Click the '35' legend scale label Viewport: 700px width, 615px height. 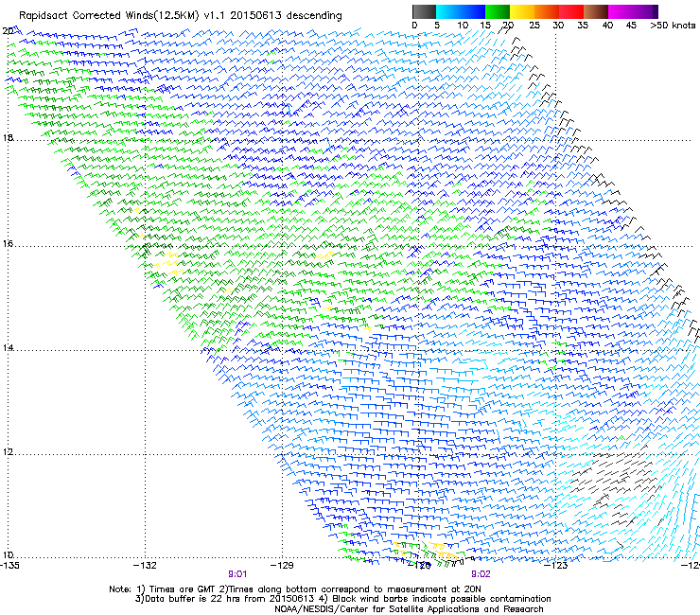click(x=583, y=26)
